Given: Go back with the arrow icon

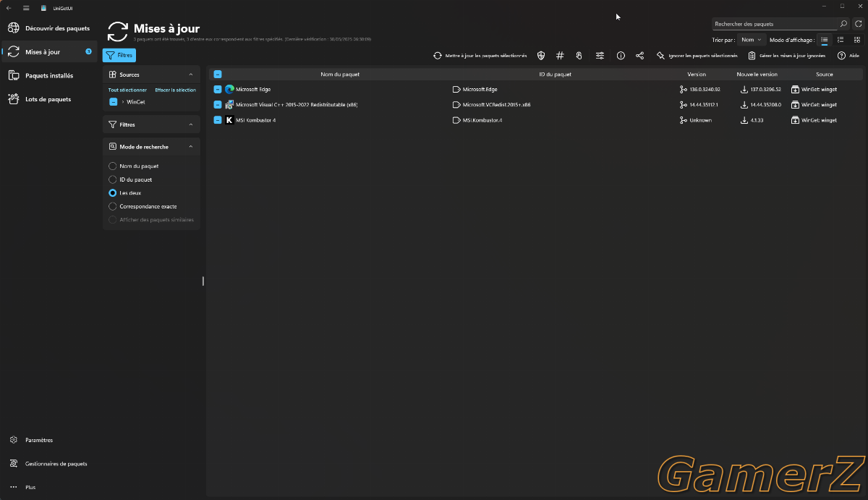Looking at the screenshot, I should coord(9,8).
